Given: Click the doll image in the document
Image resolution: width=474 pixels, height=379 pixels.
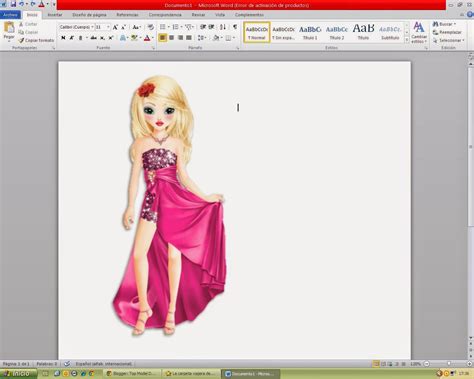Looking at the screenshot, I should pos(169,207).
